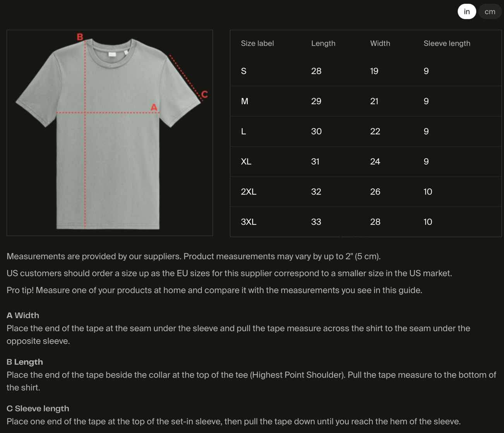Select the 2XL size row label
Image resolution: width=504 pixels, height=433 pixels.
click(249, 192)
